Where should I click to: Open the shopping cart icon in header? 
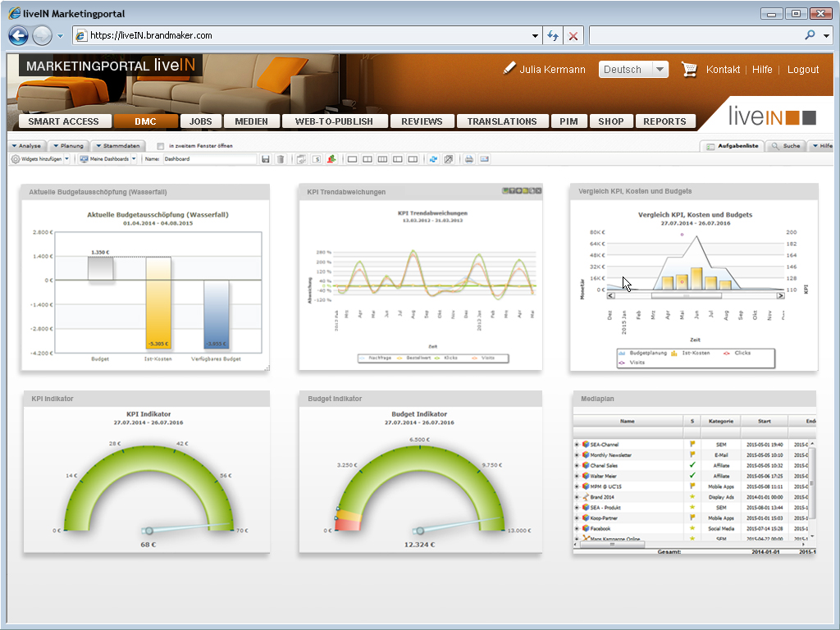tap(689, 70)
